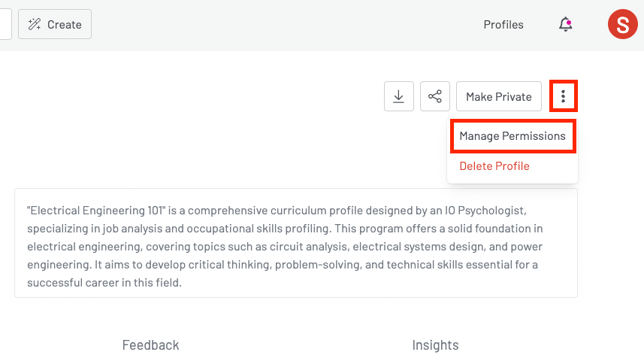Switch to the Feedback tab

click(150, 345)
